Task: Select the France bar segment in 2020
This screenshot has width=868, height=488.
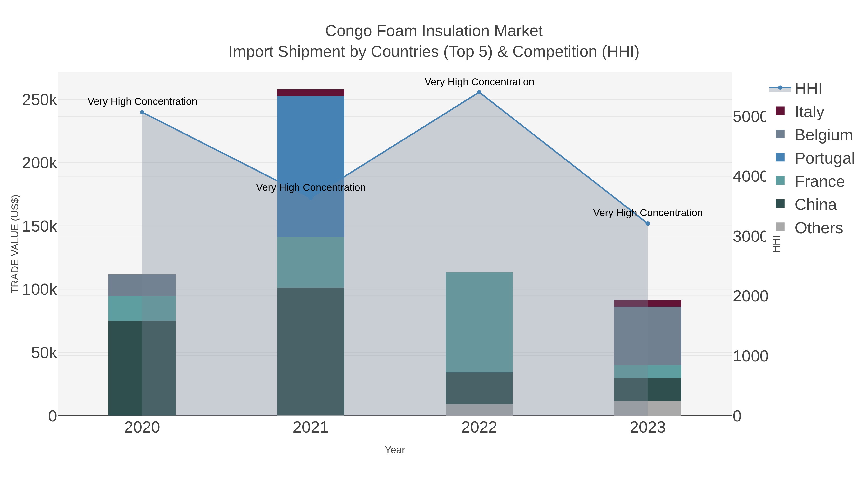Action: 142,308
